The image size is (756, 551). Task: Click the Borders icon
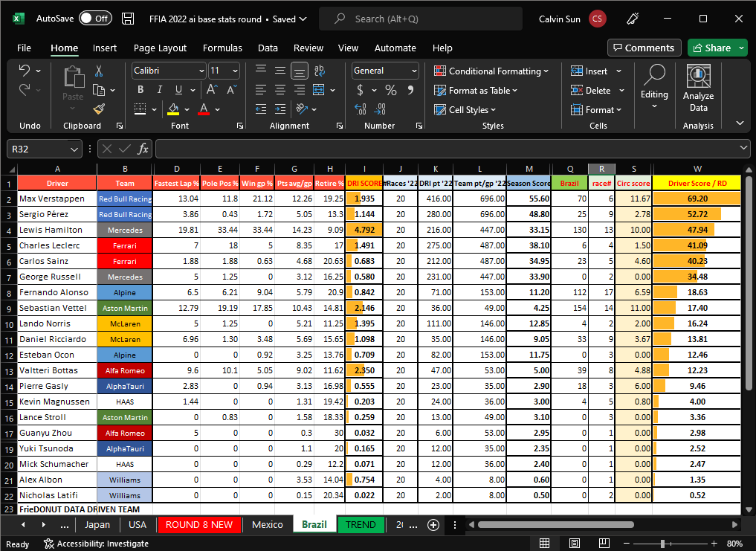140,109
